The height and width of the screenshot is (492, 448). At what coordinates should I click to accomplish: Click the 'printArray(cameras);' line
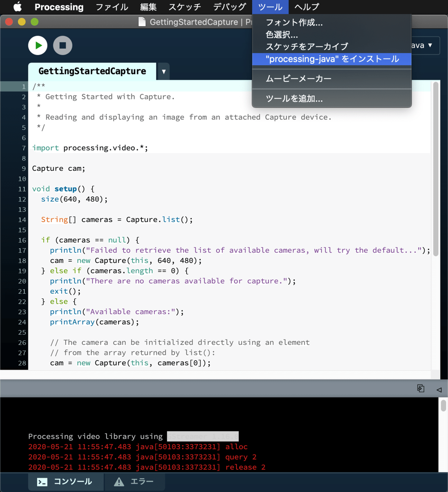tap(94, 322)
